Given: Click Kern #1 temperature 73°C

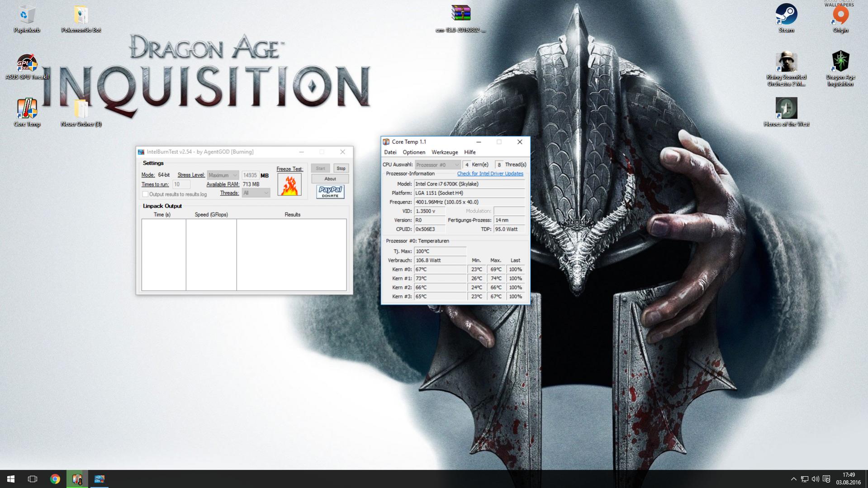Looking at the screenshot, I should (x=440, y=279).
